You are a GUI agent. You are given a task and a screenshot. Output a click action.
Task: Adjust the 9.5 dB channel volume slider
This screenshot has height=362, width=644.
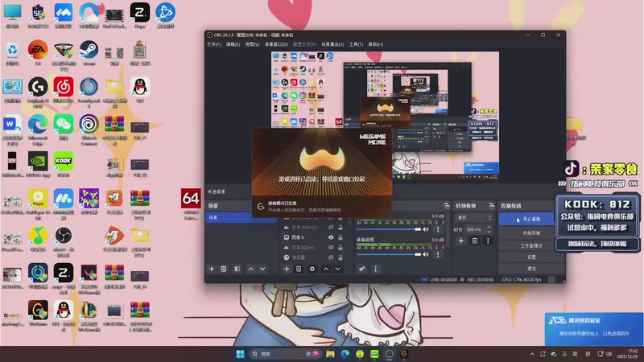pyautogui.click(x=389, y=229)
